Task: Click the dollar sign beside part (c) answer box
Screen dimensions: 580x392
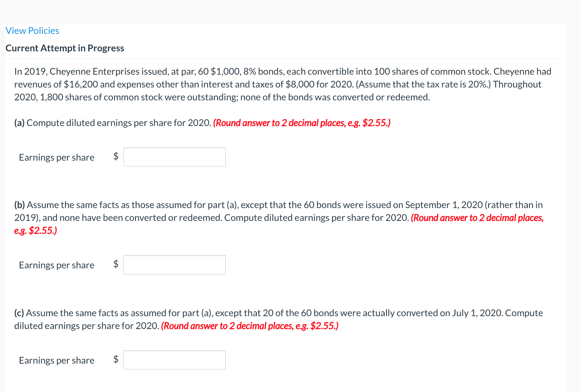Action: 116,360
